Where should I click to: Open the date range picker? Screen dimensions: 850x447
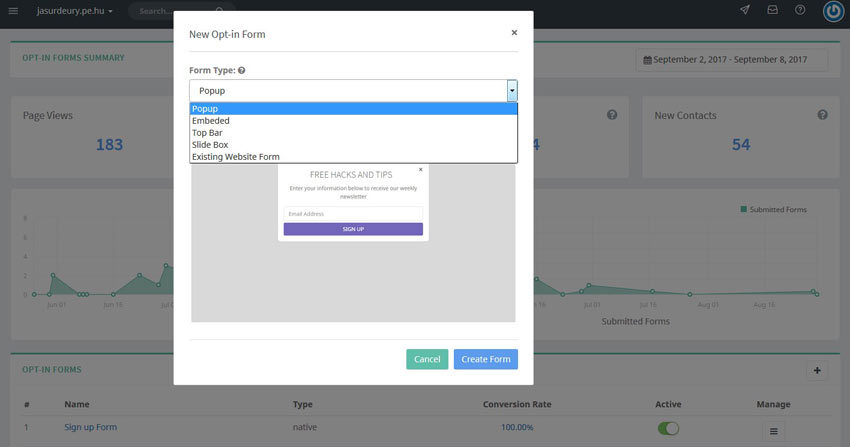[x=732, y=60]
